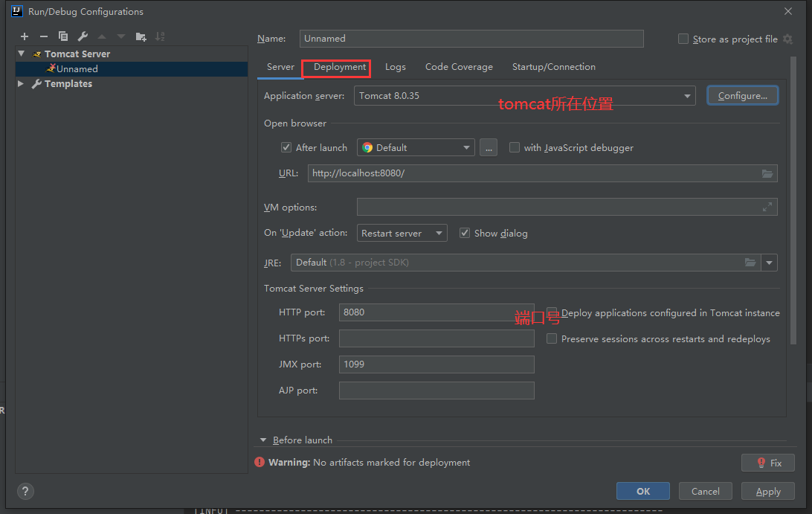The image size is (812, 514).
Task: Select the Templates item in tree
Action: (x=68, y=83)
